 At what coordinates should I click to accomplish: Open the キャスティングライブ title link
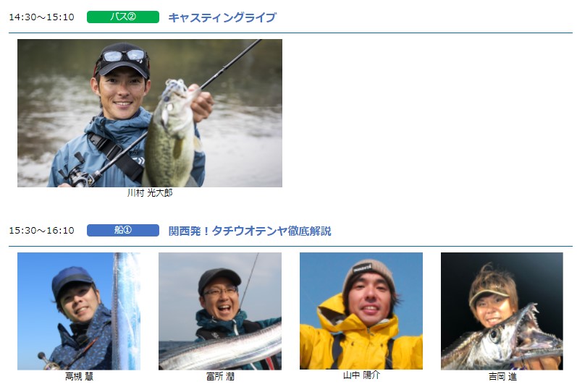click(x=222, y=17)
